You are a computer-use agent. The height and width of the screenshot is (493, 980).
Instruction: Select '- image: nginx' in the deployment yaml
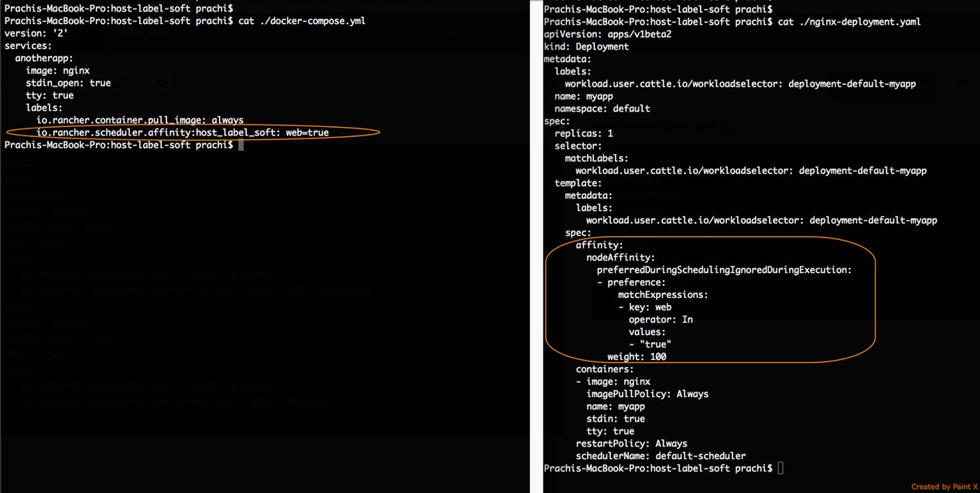pyautogui.click(x=613, y=381)
